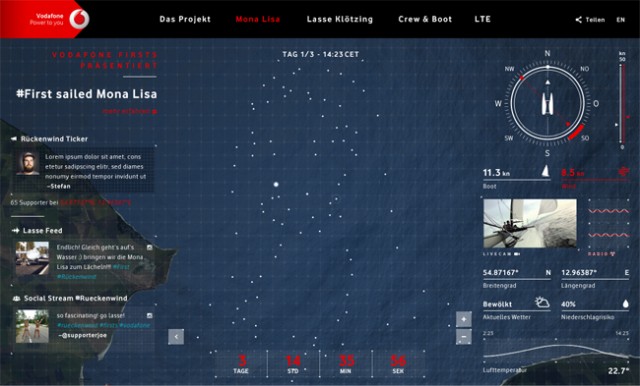Image resolution: width=640 pixels, height=386 pixels.
Task: Open the Crew & Boot menu item
Action: (425, 19)
